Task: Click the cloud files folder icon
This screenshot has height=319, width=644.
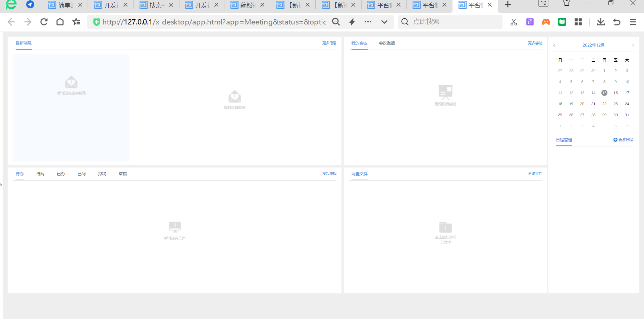Action: coord(445,227)
